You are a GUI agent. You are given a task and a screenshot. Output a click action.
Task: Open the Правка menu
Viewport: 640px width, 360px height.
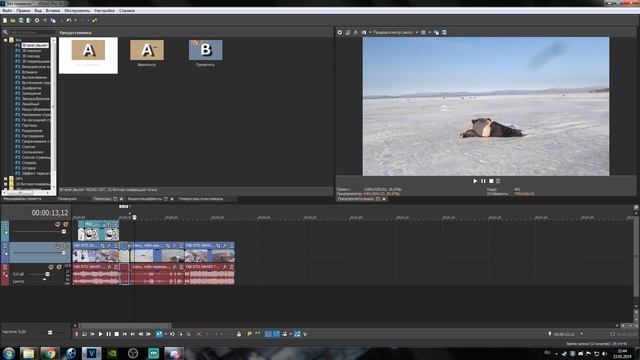tap(23, 11)
